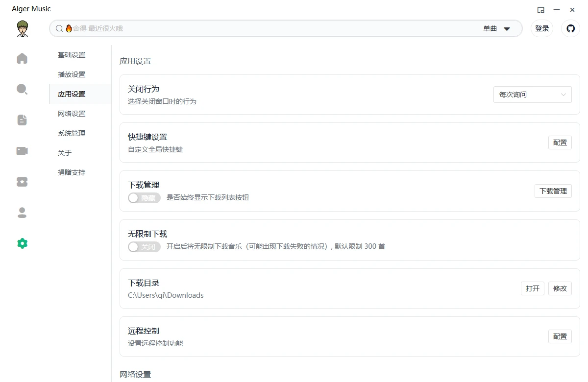588x382 pixels.
Task: Toggle the 下载管理 show-list switch
Action: pos(144,198)
